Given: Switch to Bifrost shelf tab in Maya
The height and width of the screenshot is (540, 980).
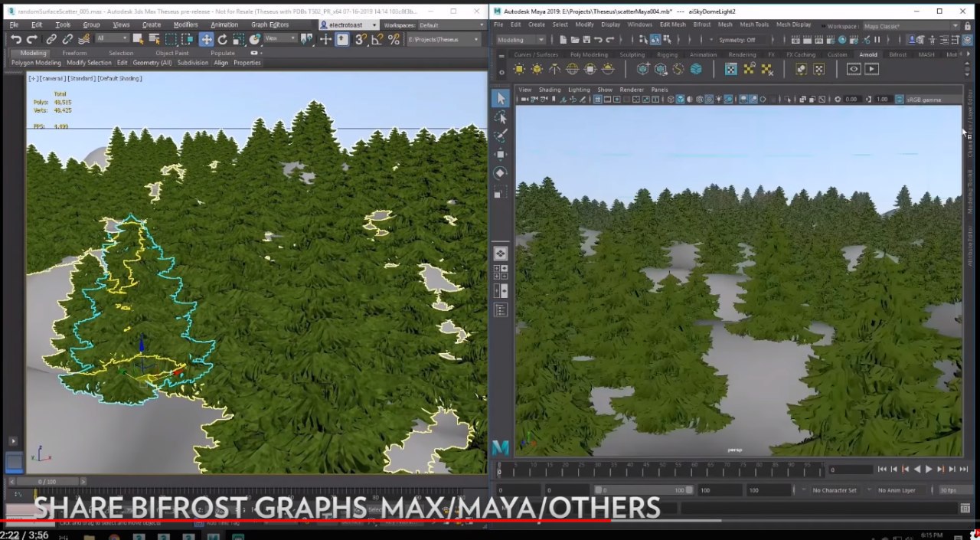Looking at the screenshot, I should pyautogui.click(x=897, y=54).
